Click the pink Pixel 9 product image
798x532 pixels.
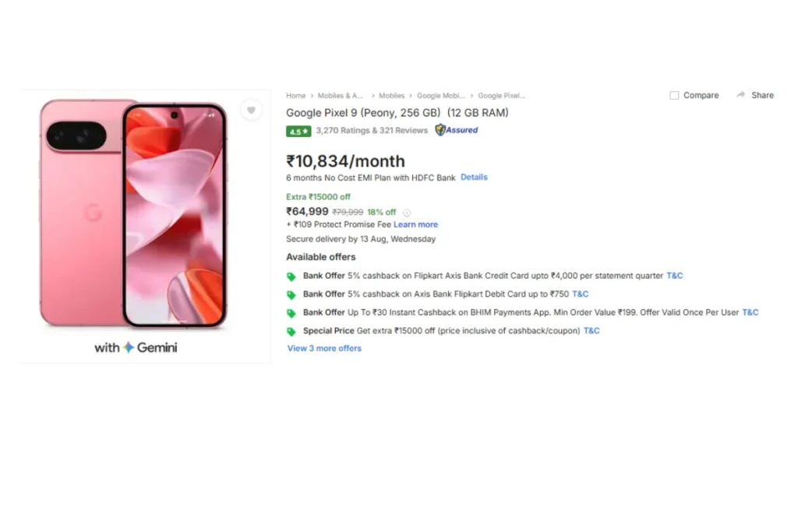(x=133, y=213)
